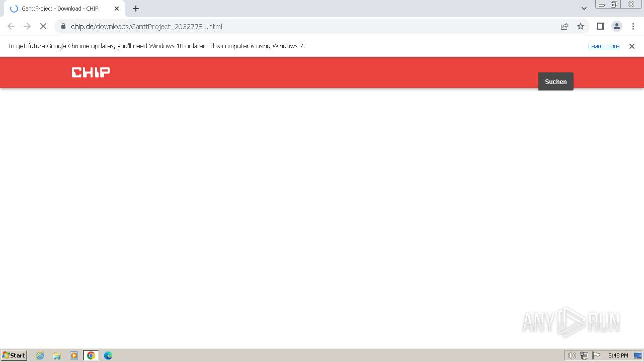This screenshot has height=362, width=644.
Task: Open network status tray icon
Action: tap(584, 355)
